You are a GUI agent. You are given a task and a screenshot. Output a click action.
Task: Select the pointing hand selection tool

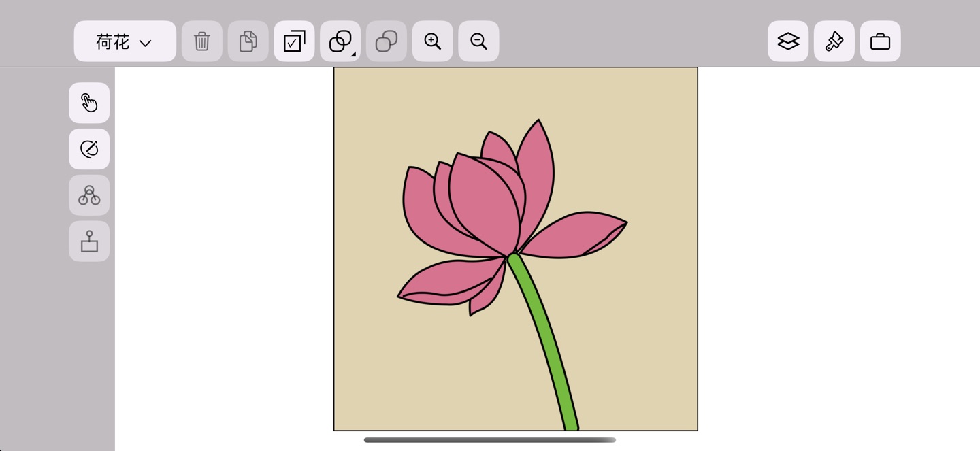(89, 103)
